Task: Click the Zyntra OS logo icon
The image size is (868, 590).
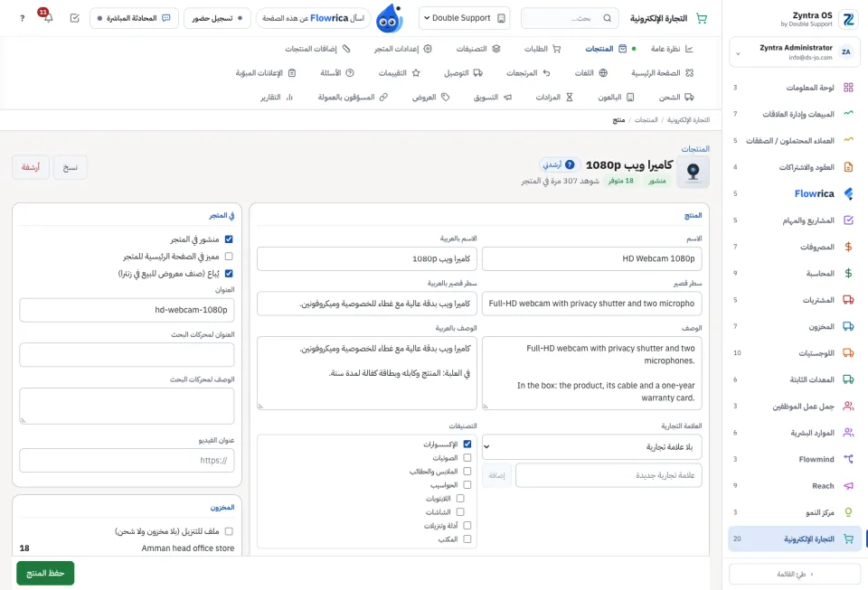Action: [x=848, y=19]
